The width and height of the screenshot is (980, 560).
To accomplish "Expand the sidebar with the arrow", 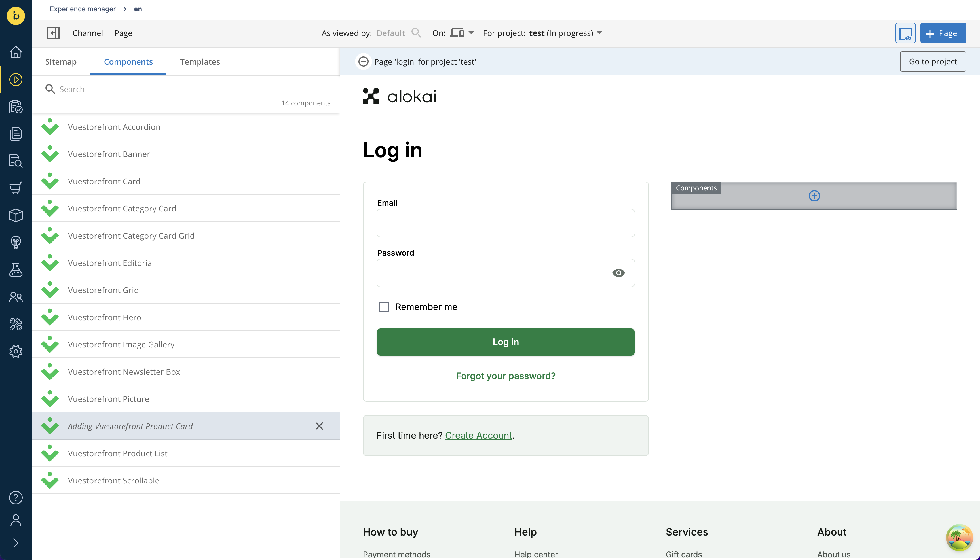I will (16, 543).
